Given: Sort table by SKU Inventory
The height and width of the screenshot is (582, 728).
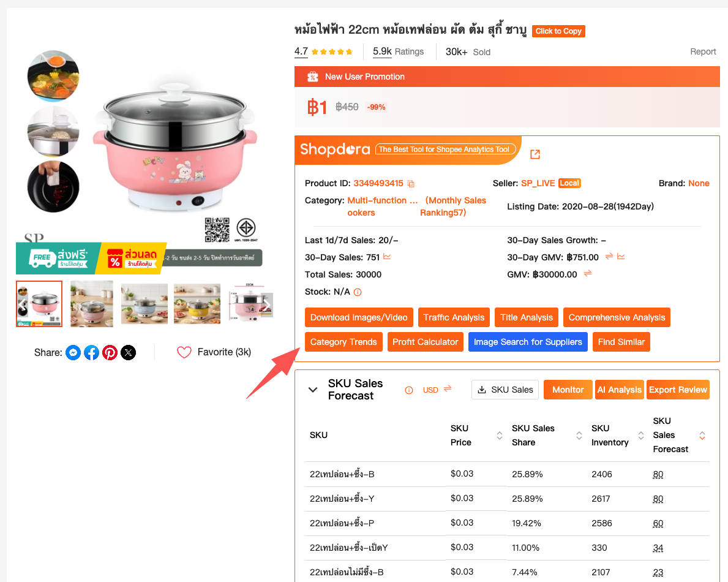Looking at the screenshot, I should (640, 435).
